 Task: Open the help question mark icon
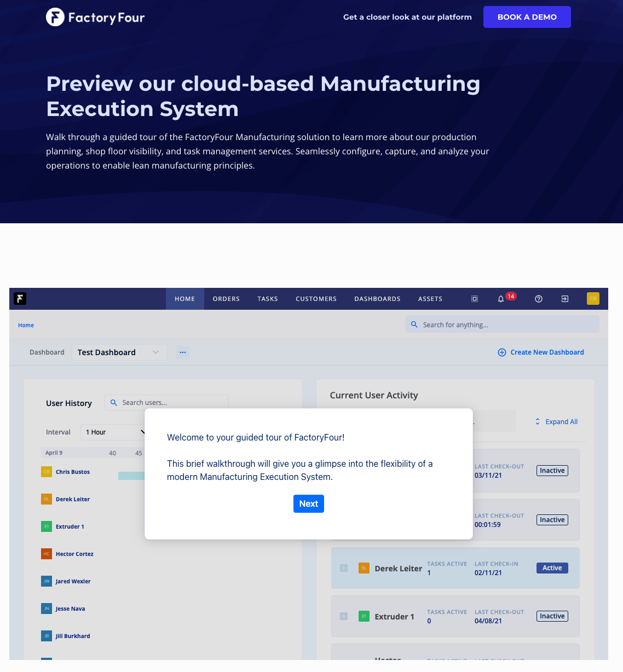pyautogui.click(x=539, y=299)
